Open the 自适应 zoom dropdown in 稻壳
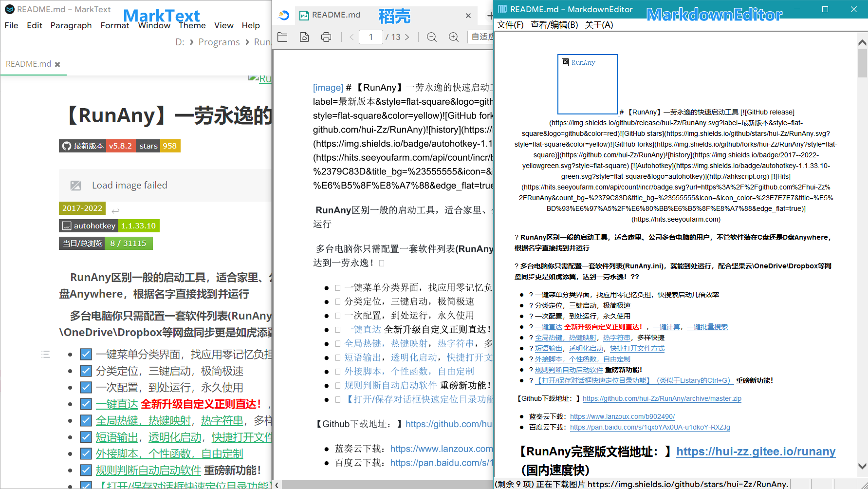Screen dimensions: 868x489 pos(481,37)
